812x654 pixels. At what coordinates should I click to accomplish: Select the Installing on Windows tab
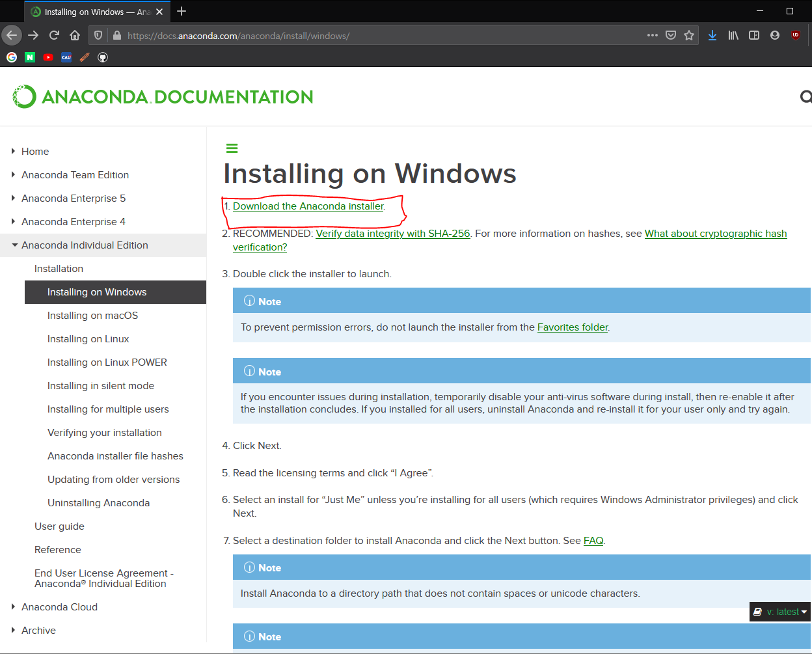point(98,12)
